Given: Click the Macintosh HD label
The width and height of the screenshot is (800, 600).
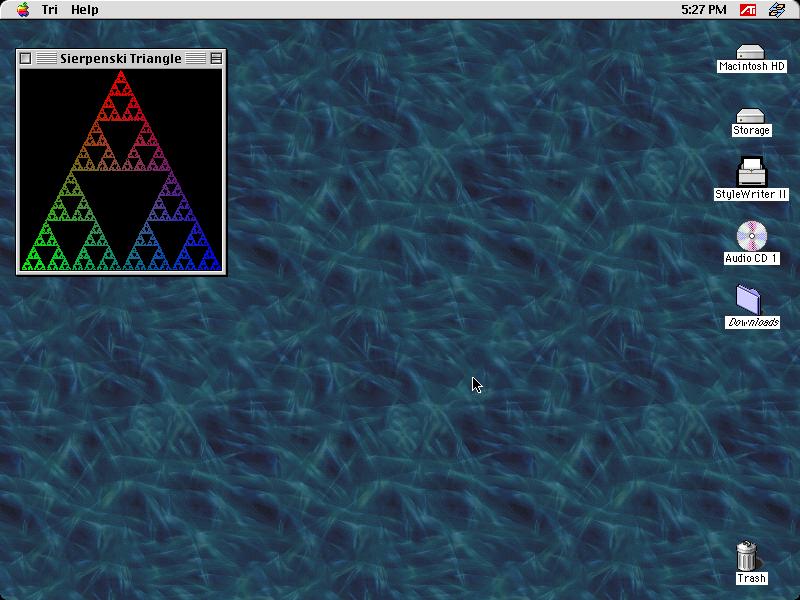Looking at the screenshot, I should [x=752, y=66].
